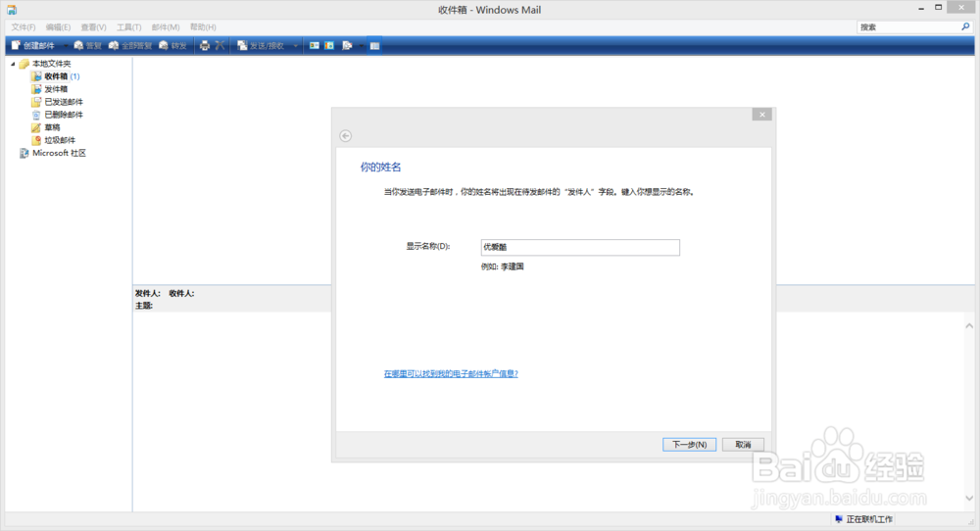The image size is (980, 531).
Task: Click the magnifier search icon
Action: (x=965, y=26)
